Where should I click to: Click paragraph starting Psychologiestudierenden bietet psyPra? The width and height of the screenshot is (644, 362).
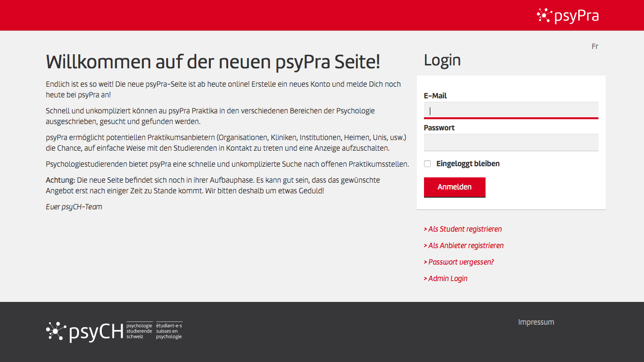coord(227,164)
